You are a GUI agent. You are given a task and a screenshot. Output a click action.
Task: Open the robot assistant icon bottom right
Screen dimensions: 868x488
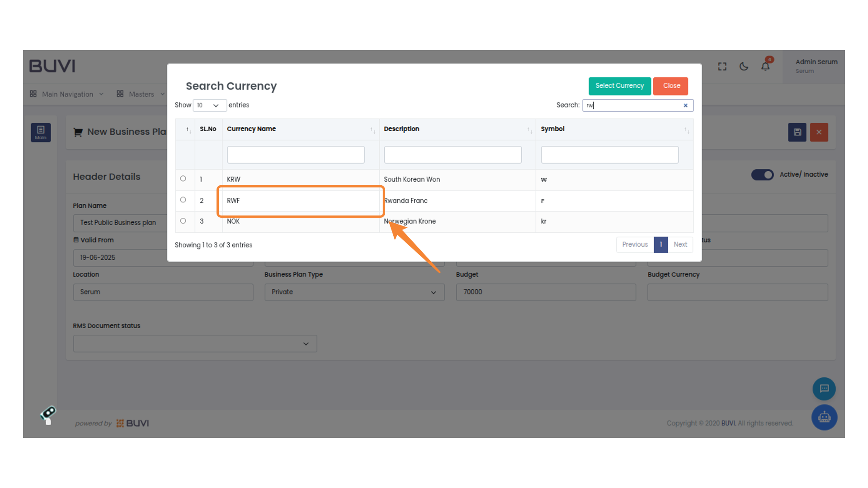point(824,417)
